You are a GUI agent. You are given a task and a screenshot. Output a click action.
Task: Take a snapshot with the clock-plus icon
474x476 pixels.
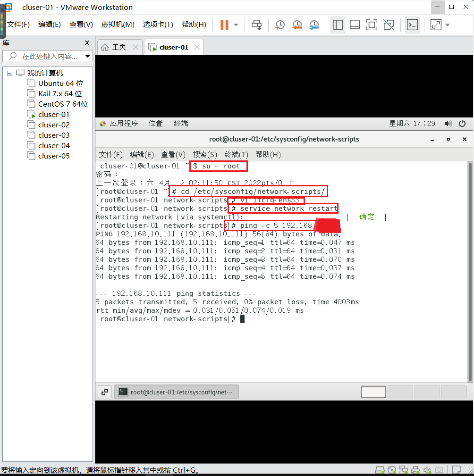(279, 25)
